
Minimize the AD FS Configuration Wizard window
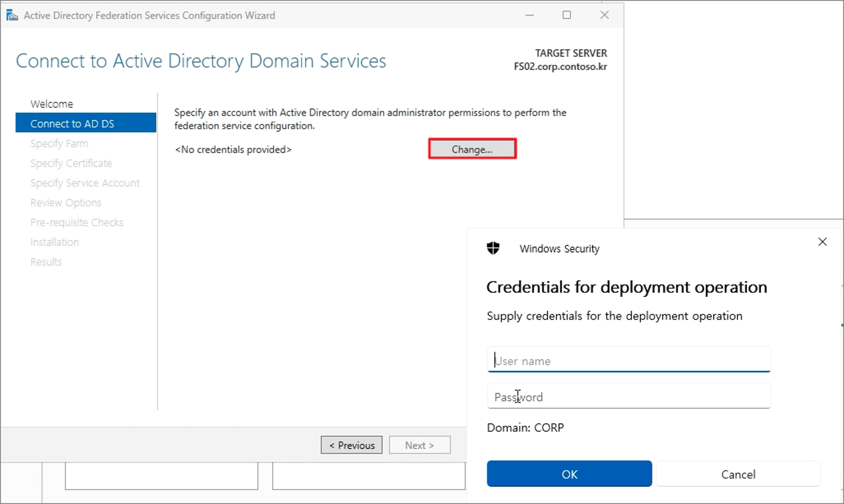point(530,15)
